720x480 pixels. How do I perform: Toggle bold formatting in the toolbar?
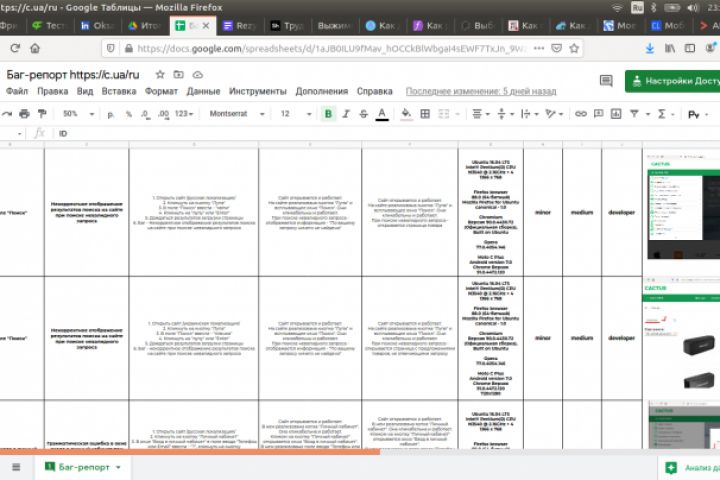click(328, 113)
